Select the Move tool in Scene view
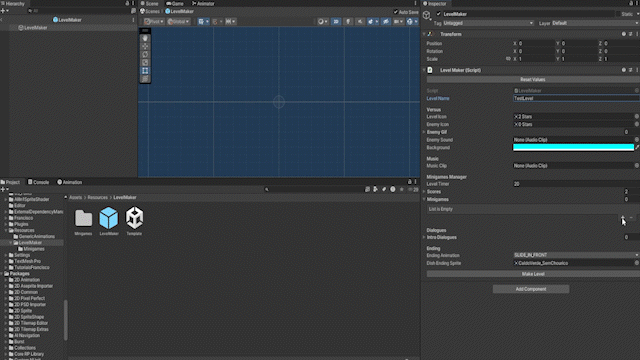This screenshot has width=640, height=360. (145, 46)
